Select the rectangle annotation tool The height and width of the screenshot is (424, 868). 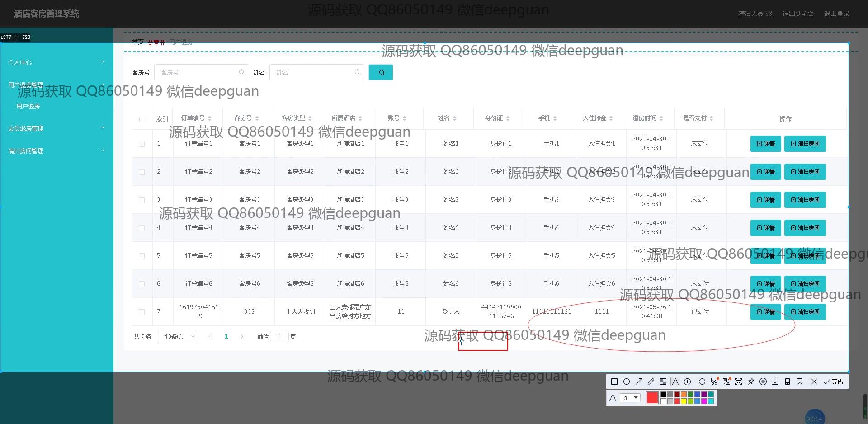click(614, 382)
